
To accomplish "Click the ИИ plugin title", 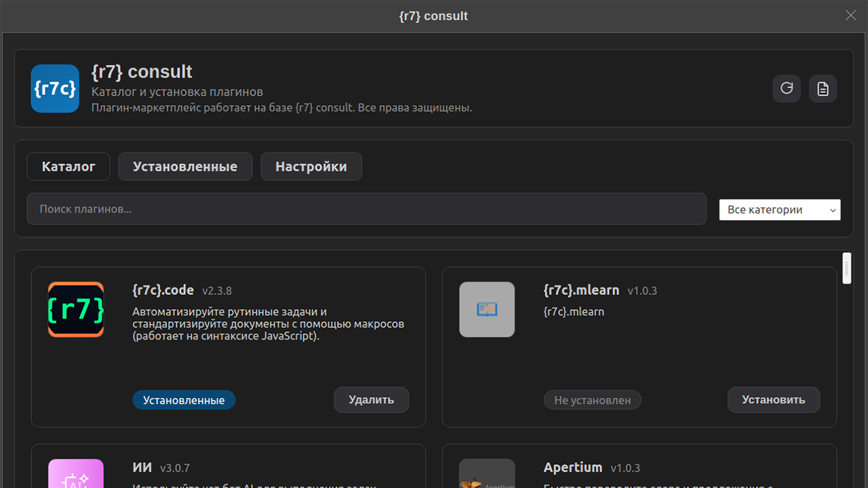I will [142, 468].
